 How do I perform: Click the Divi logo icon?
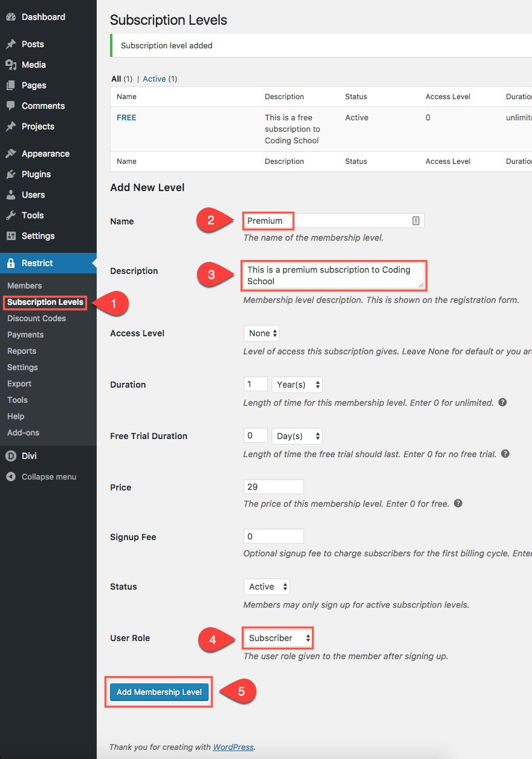10,456
